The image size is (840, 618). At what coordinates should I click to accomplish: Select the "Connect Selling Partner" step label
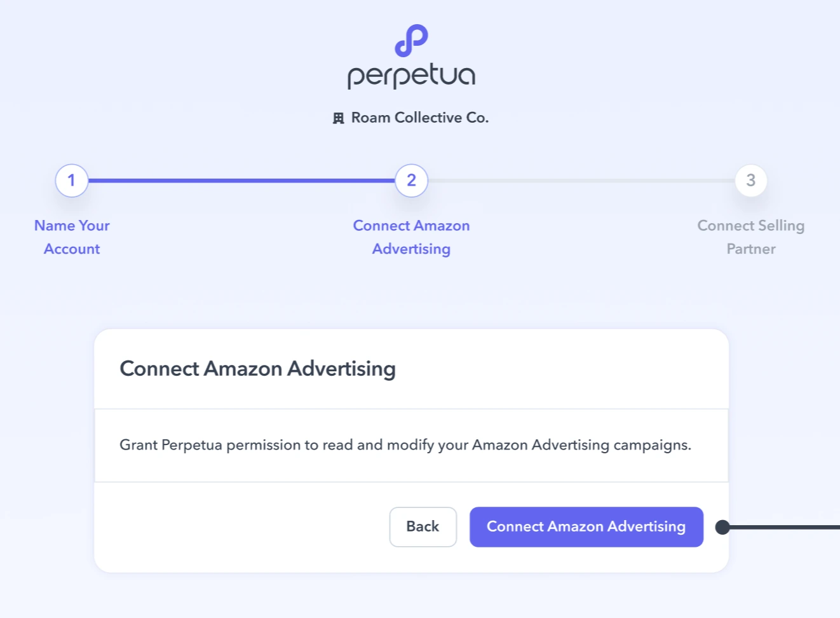(750, 237)
